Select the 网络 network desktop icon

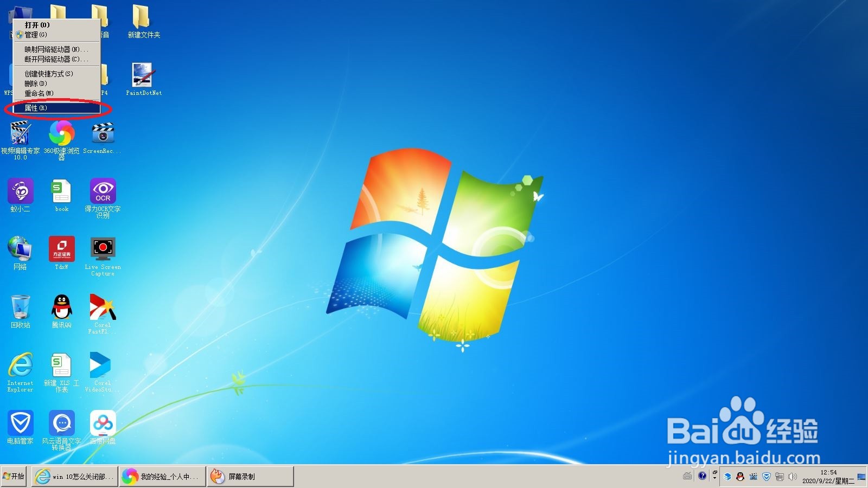click(x=20, y=253)
